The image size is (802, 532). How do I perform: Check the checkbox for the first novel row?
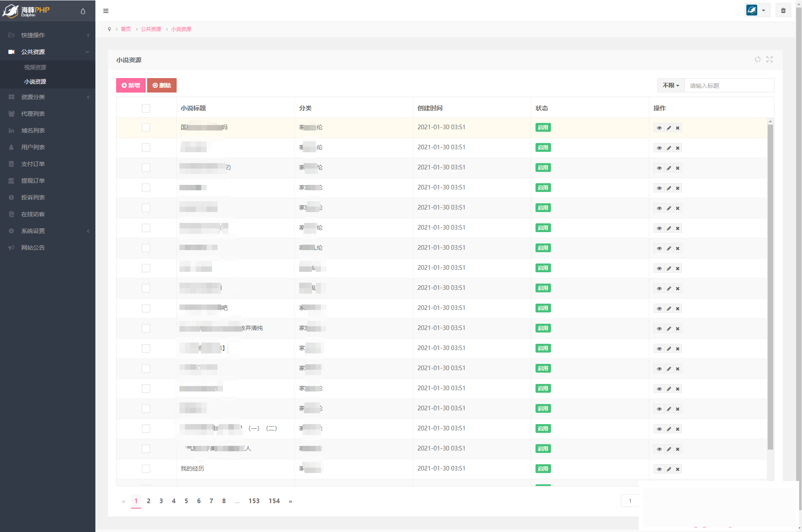coord(146,128)
